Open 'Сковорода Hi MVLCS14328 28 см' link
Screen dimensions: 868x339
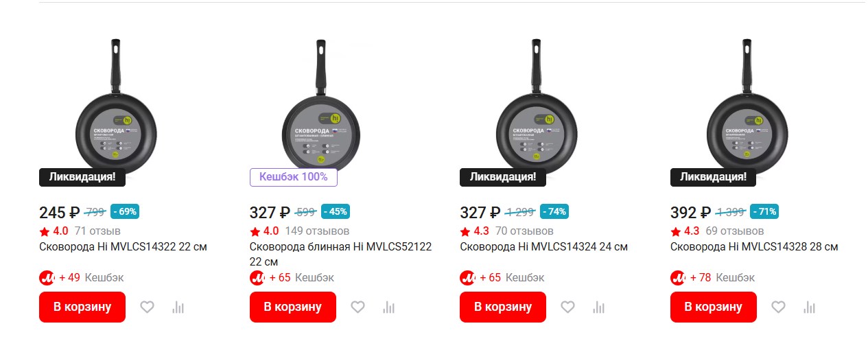754,247
